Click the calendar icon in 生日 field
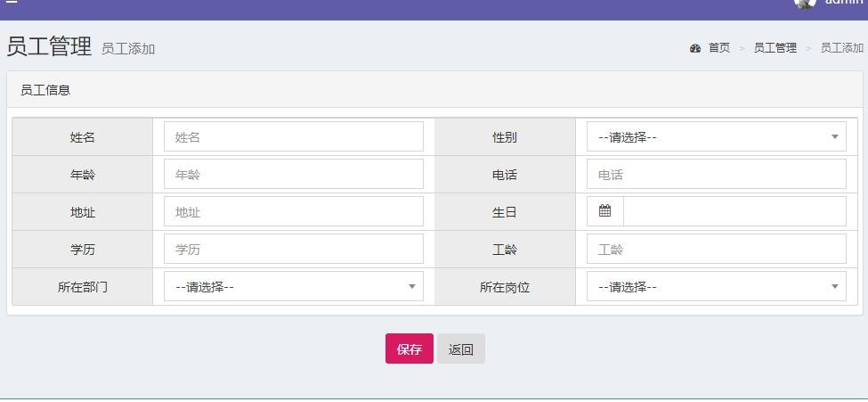The image size is (868, 402). click(605, 211)
